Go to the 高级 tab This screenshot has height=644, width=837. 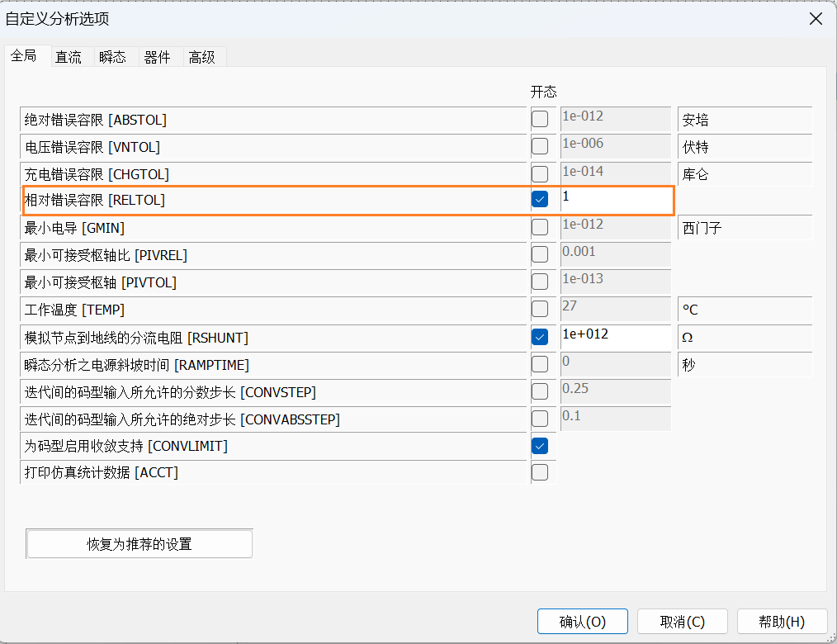coord(201,57)
